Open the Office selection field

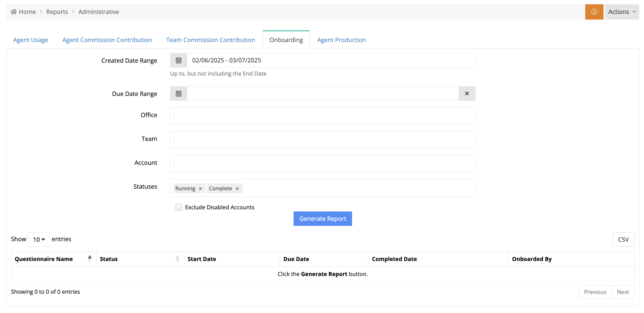[x=323, y=116]
